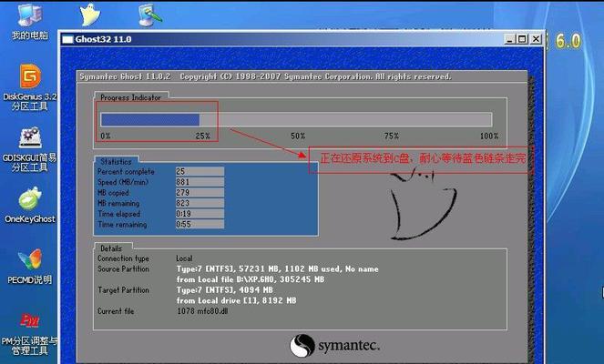Minimize the Ghost32 11.0 window
This screenshot has width=604, height=364.
pyautogui.click(x=509, y=39)
